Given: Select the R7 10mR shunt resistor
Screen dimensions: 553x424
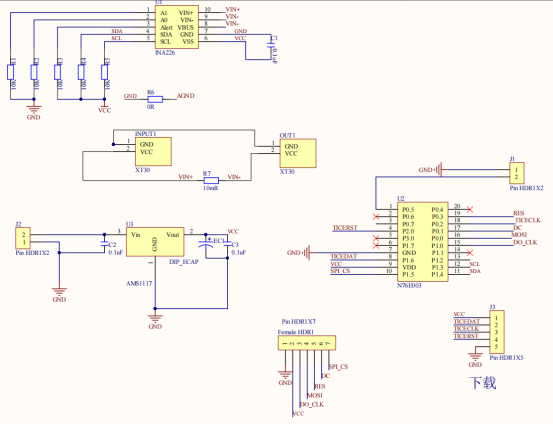Looking at the screenshot, I should click(x=211, y=180).
